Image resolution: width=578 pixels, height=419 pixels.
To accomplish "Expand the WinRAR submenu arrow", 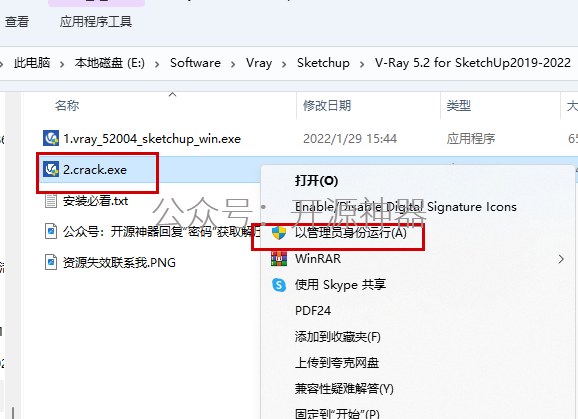I will click(561, 259).
